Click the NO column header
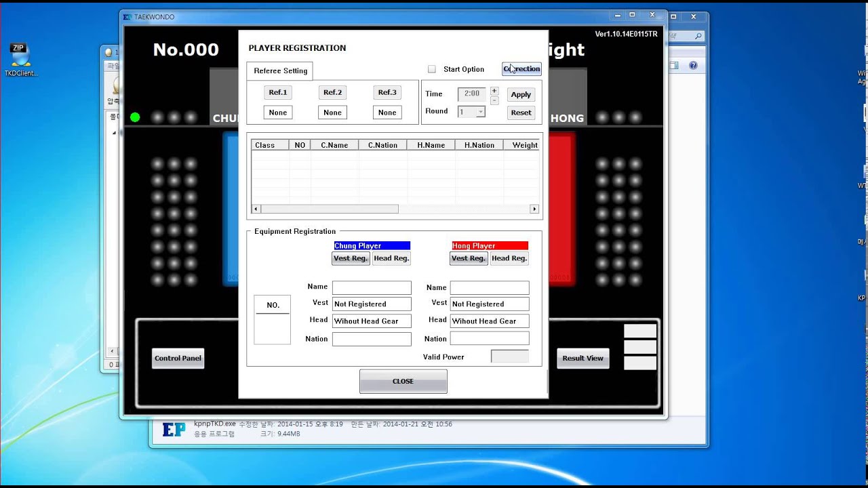 click(x=300, y=145)
